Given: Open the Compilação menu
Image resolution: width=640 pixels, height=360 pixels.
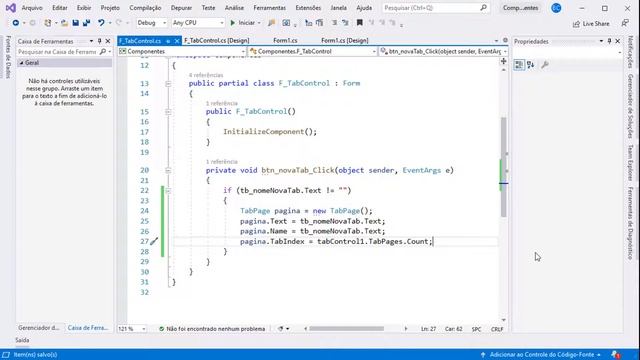Looking at the screenshot, I should pyautogui.click(x=145, y=8).
